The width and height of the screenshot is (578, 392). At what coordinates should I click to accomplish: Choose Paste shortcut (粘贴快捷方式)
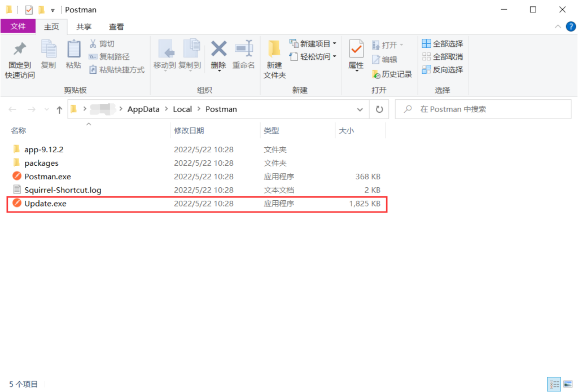(x=117, y=69)
